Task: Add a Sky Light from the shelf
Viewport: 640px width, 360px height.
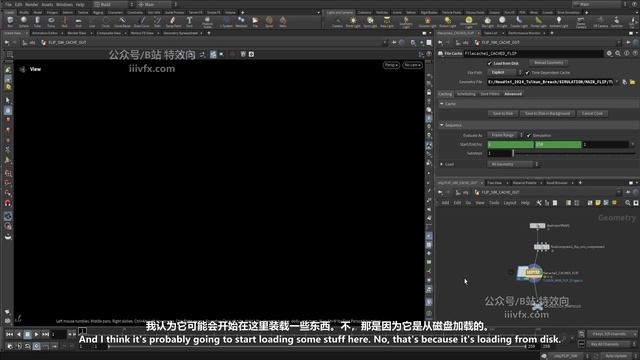Action: tap(487, 22)
